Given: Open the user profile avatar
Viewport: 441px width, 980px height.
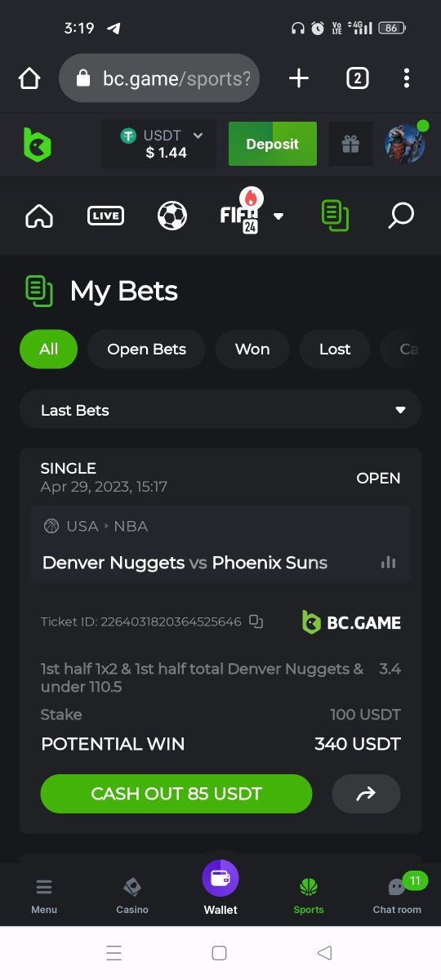Looking at the screenshot, I should pos(405,144).
